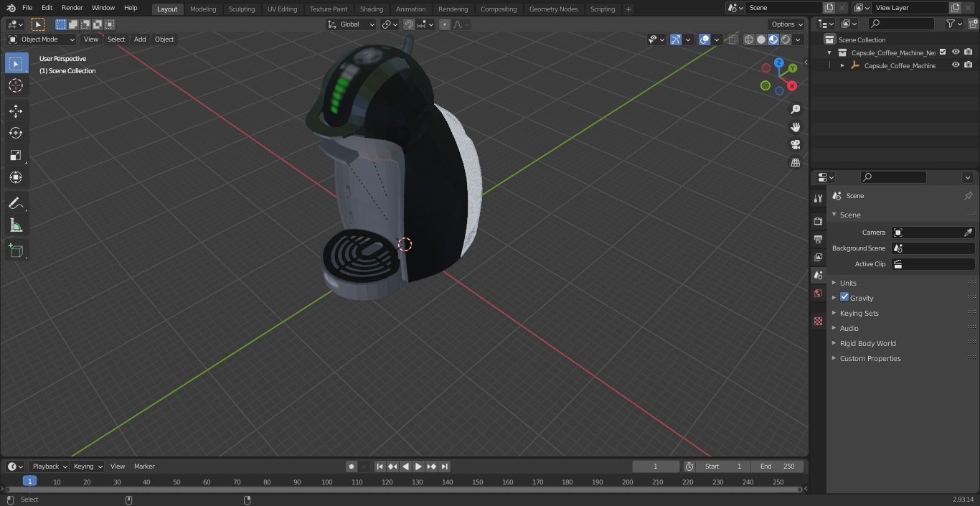The height and width of the screenshot is (506, 980).
Task: Choose the Add Cube tool
Action: click(x=16, y=251)
